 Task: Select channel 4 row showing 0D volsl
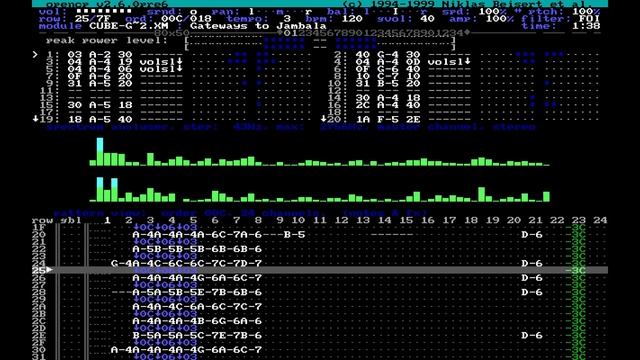464,62
